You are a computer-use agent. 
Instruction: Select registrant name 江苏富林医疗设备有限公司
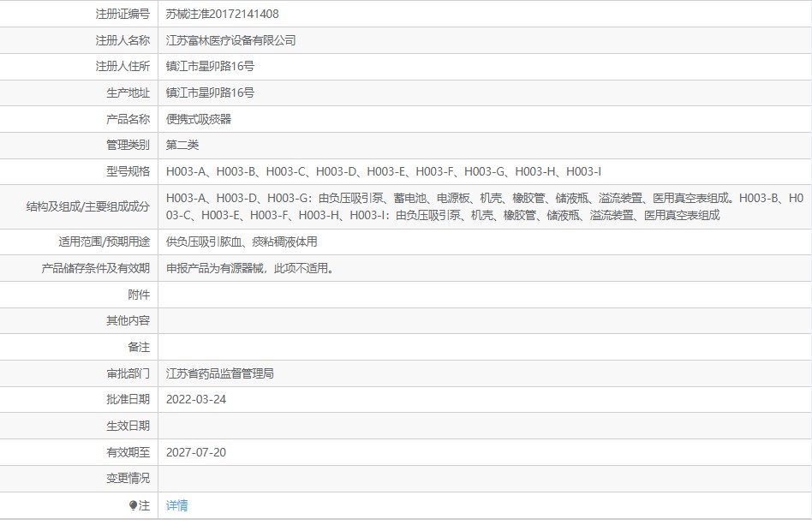coord(231,40)
